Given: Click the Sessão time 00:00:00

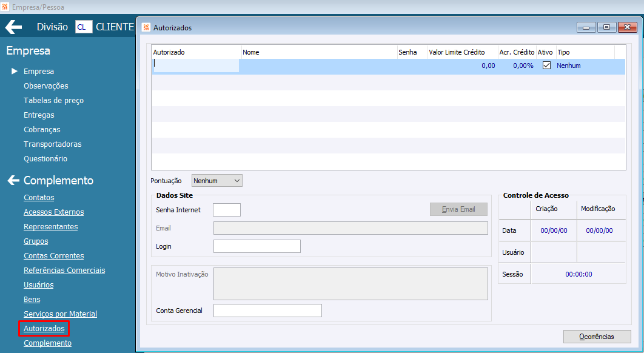Looking at the screenshot, I should coord(579,274).
